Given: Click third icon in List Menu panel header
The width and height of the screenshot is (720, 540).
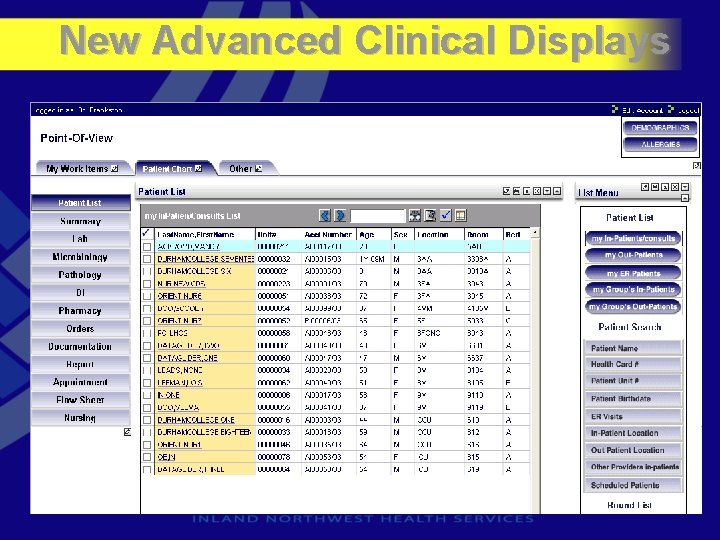Looking at the screenshot, I should (665, 187).
